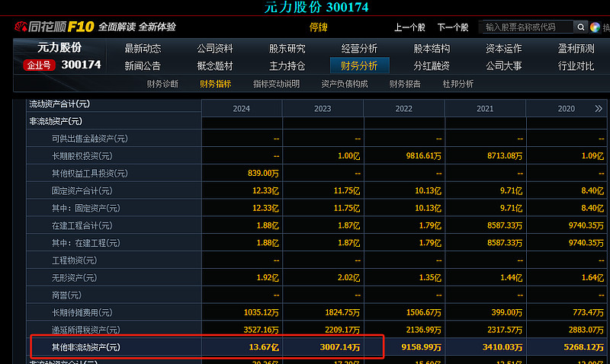Select the 递延所得税资产(元) row label
The width and height of the screenshot is (610, 364).
(85, 330)
